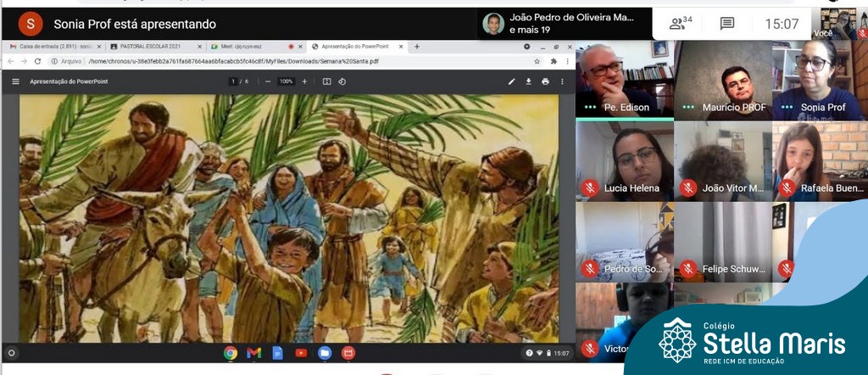Screen dimensions: 868x375
Task: Click Felipe Schuw's muted microphone indicator
Action: [688, 269]
